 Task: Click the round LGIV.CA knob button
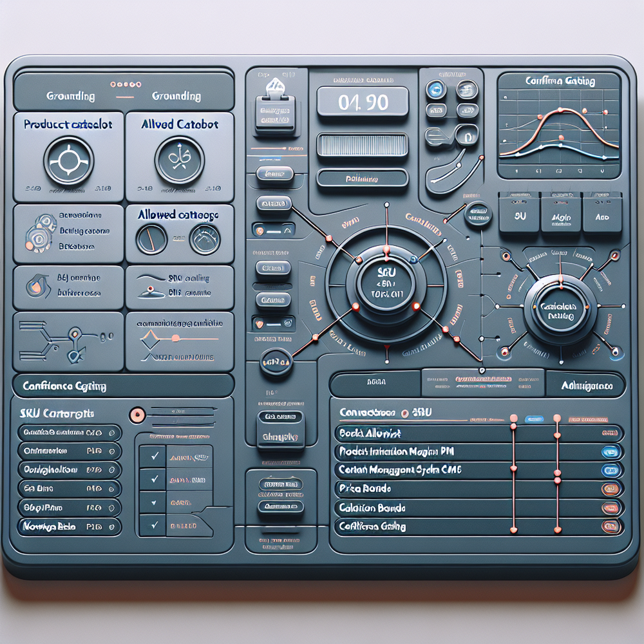coord(276,363)
